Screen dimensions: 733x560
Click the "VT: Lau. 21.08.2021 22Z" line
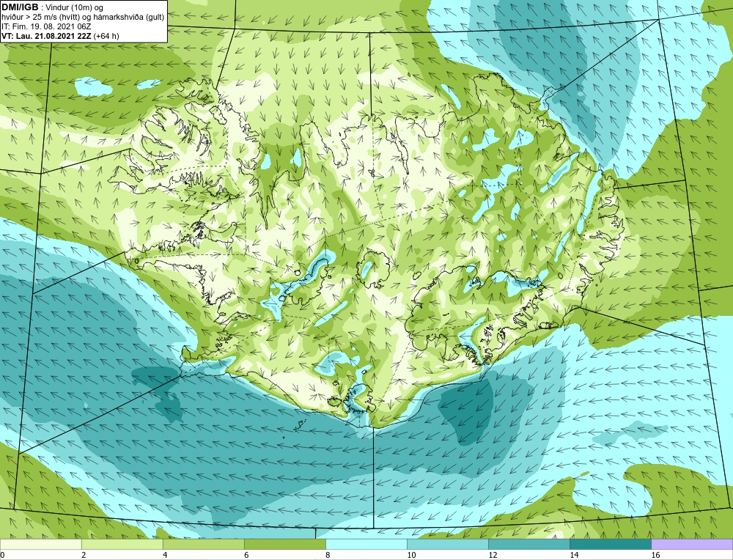pos(46,36)
